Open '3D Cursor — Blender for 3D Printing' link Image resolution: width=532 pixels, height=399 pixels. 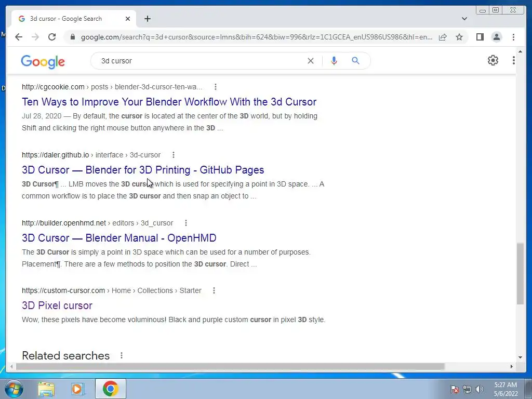coord(143,170)
